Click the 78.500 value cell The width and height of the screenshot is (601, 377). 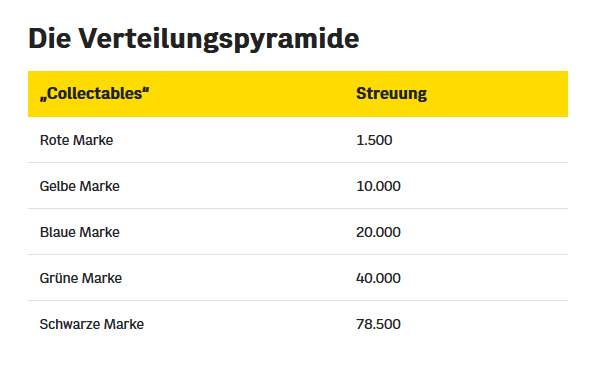[378, 324]
